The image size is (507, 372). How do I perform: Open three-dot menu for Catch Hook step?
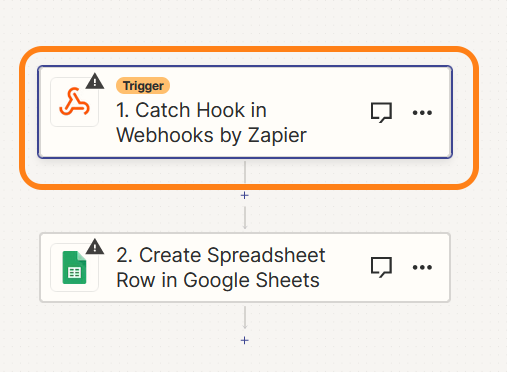coord(422,113)
